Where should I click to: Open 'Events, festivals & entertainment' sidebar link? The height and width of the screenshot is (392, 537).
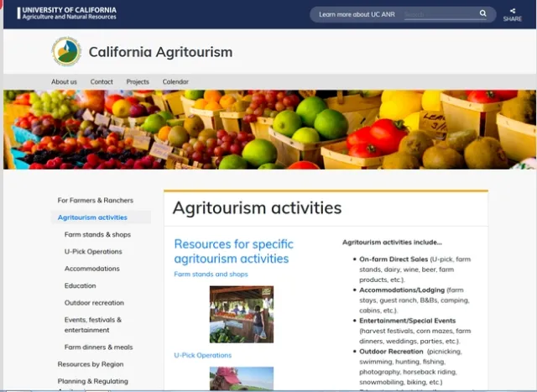(93, 325)
